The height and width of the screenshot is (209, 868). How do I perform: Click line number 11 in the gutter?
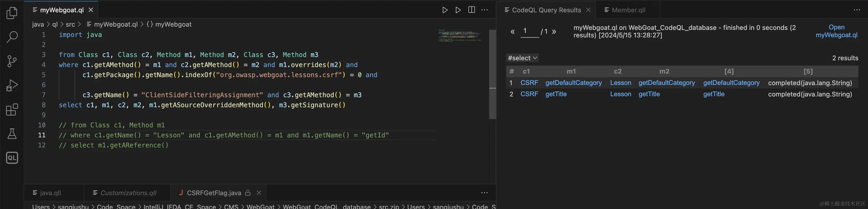click(x=42, y=135)
